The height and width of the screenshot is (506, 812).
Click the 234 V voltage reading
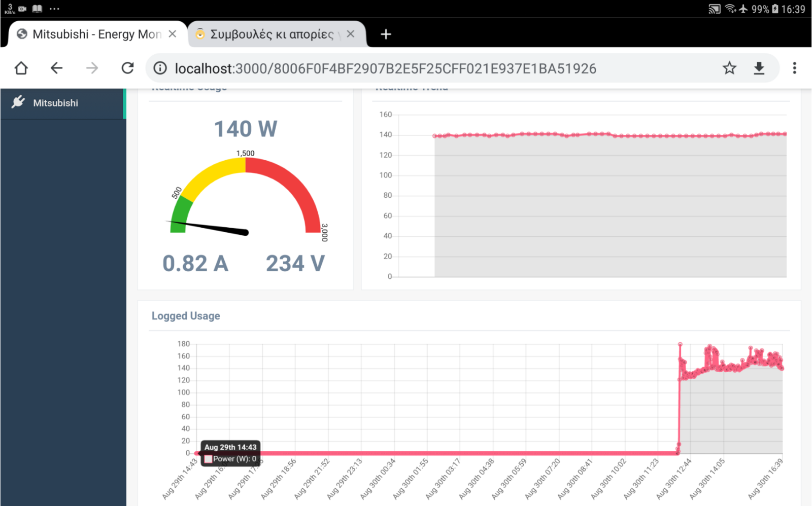(295, 264)
